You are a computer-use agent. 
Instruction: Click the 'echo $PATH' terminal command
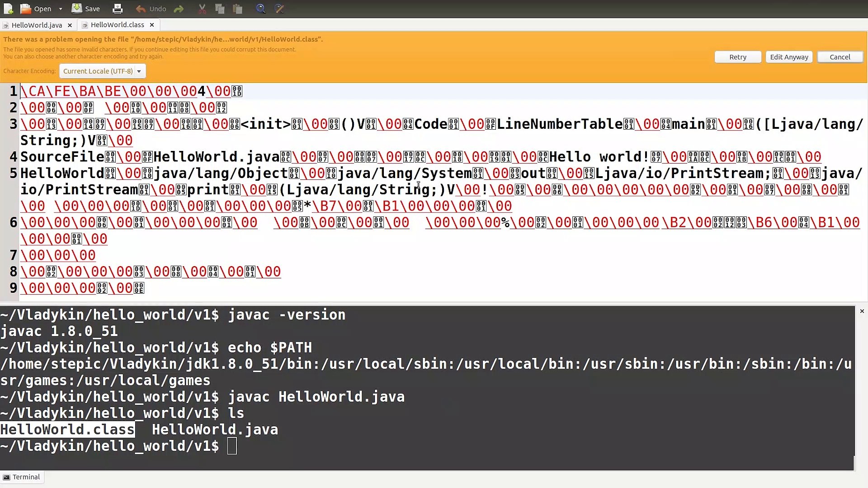[270, 347]
